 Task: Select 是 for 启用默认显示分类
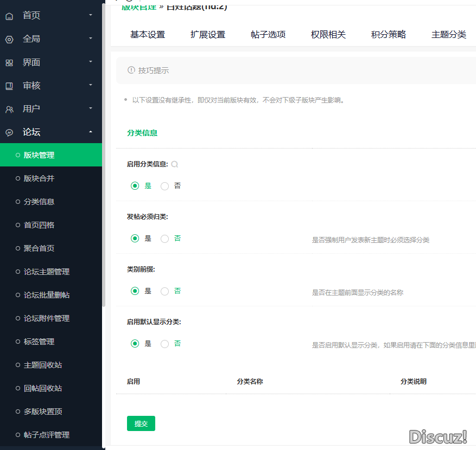(135, 344)
